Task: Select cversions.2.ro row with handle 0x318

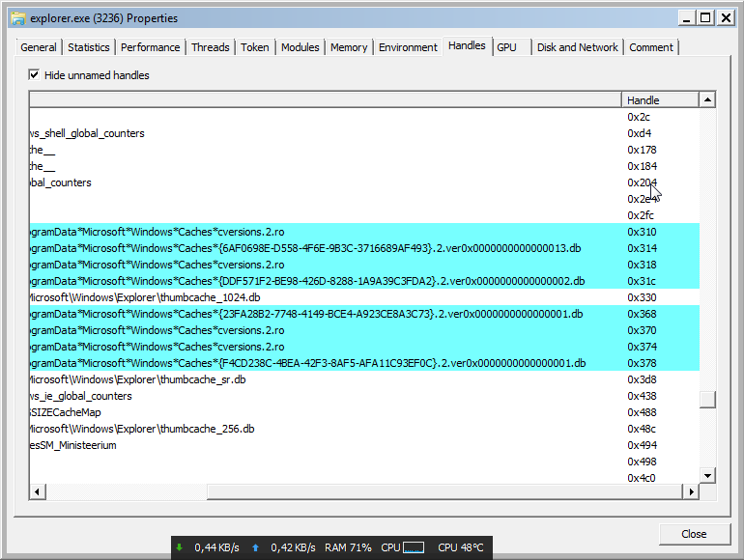Action: click(364, 265)
